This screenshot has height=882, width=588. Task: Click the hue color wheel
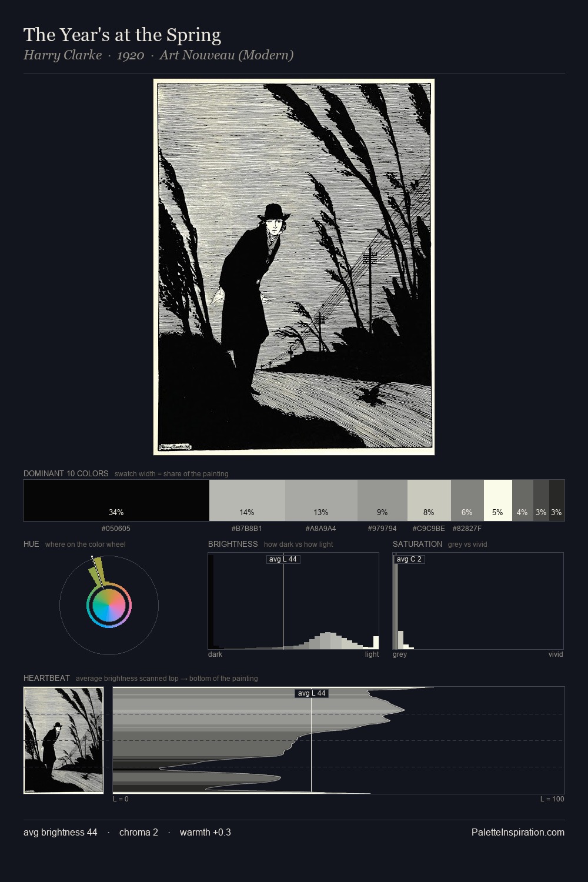[x=109, y=605]
